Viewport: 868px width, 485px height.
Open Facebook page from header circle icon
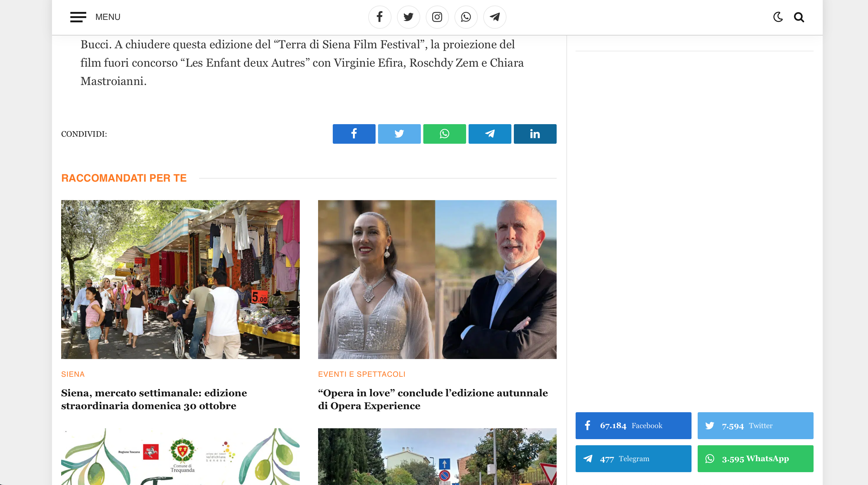click(380, 17)
